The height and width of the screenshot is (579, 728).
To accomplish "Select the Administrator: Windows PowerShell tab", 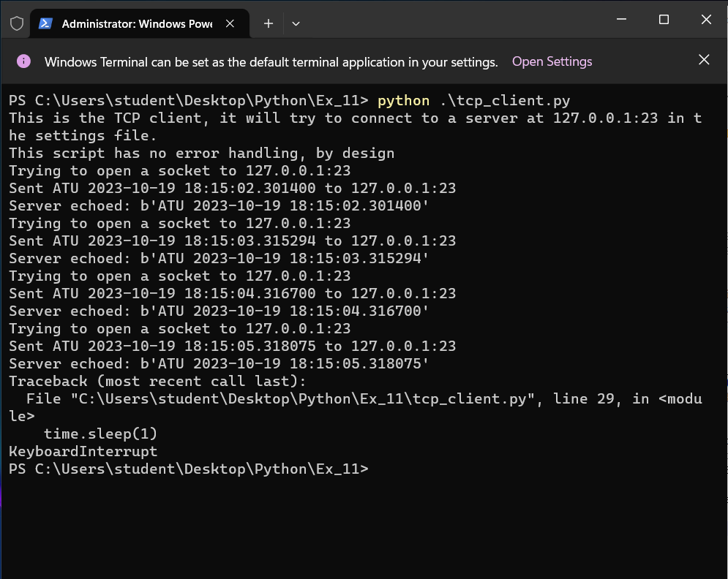I will click(136, 23).
